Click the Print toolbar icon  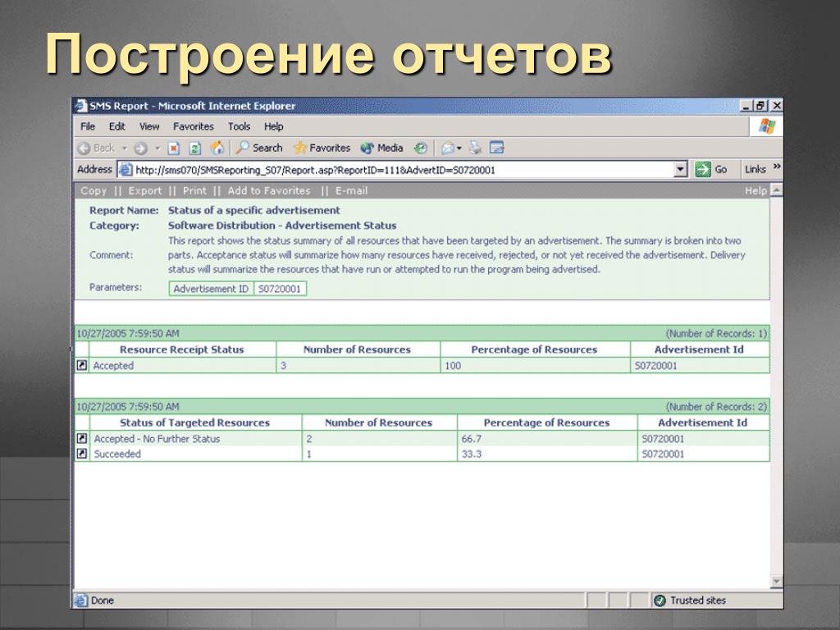pyautogui.click(x=475, y=148)
